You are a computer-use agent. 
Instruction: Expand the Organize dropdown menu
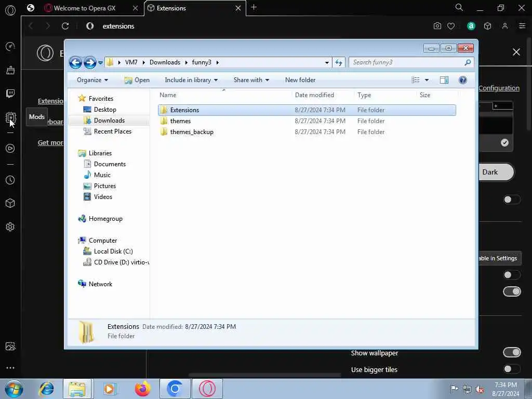pyautogui.click(x=92, y=80)
